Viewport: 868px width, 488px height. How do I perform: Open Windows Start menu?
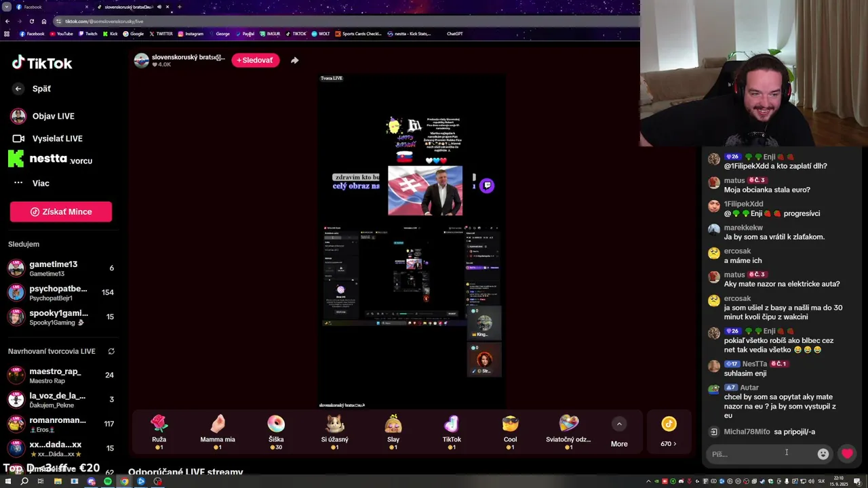tap(7, 481)
